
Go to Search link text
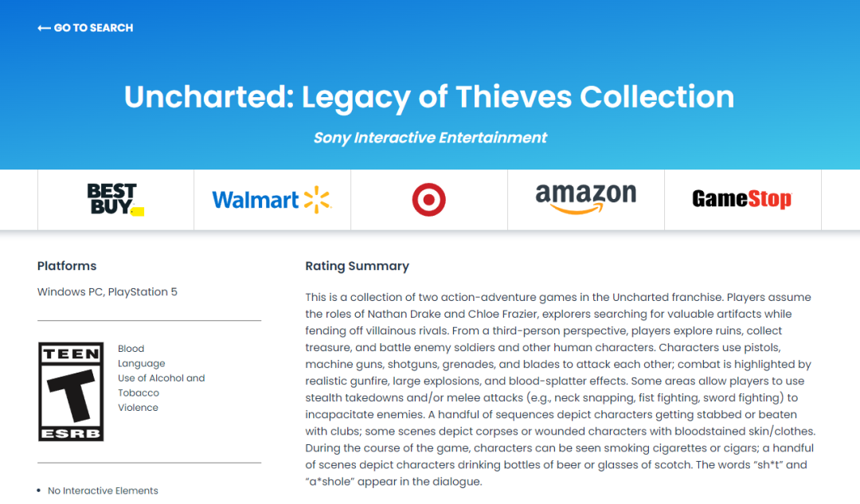[x=93, y=28]
